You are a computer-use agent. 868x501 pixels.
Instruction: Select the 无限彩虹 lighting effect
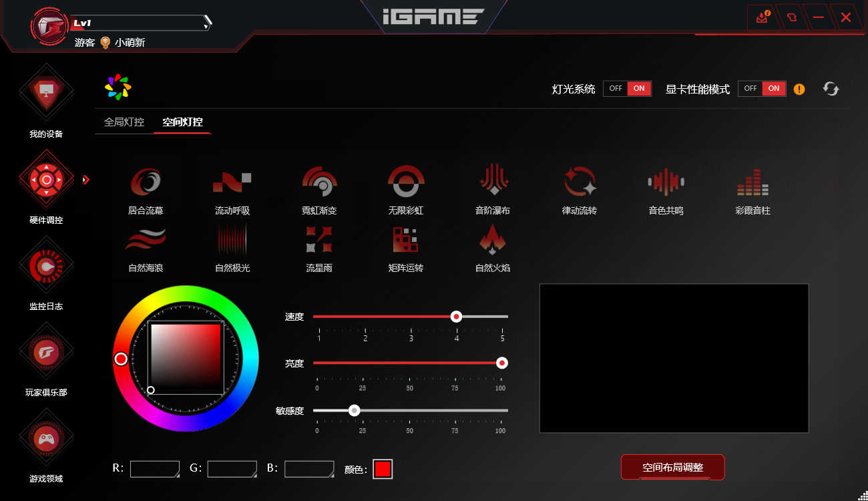(406, 189)
